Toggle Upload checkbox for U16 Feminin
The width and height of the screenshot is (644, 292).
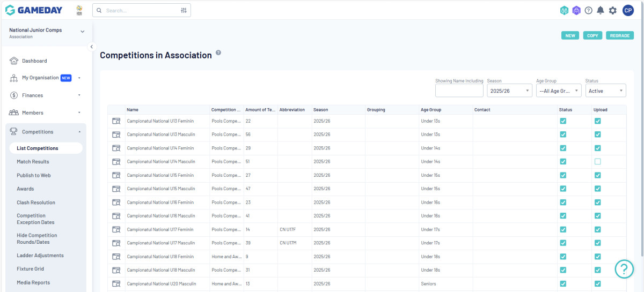click(597, 203)
